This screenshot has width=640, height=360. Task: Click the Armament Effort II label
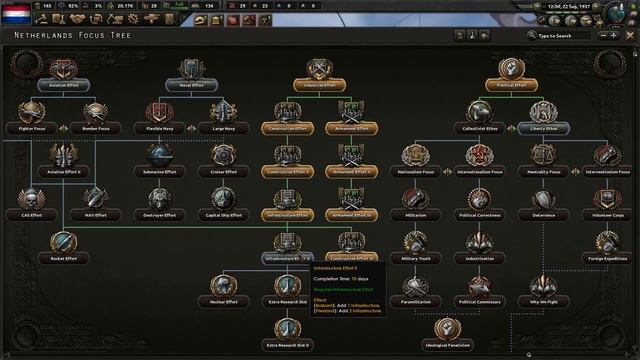point(351,172)
